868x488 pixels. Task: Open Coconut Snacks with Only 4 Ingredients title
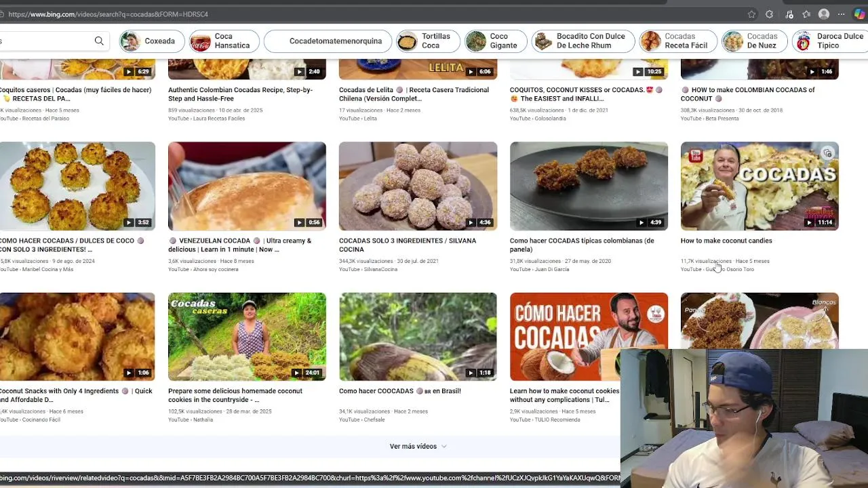click(76, 395)
